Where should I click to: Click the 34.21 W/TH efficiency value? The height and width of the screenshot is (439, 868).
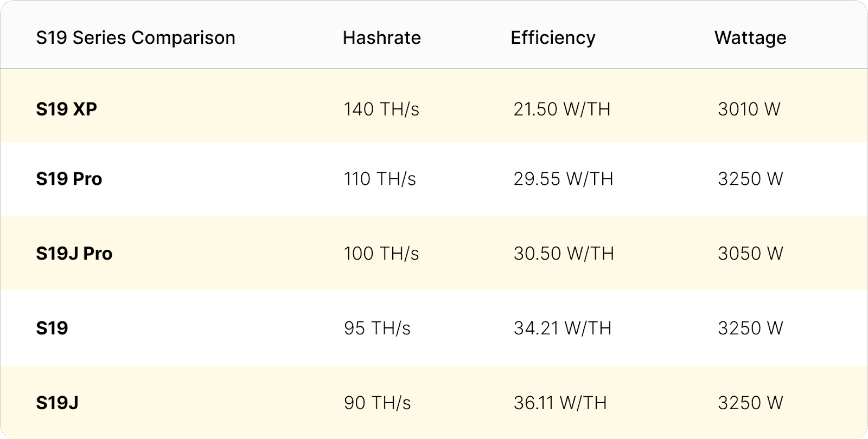coord(563,328)
